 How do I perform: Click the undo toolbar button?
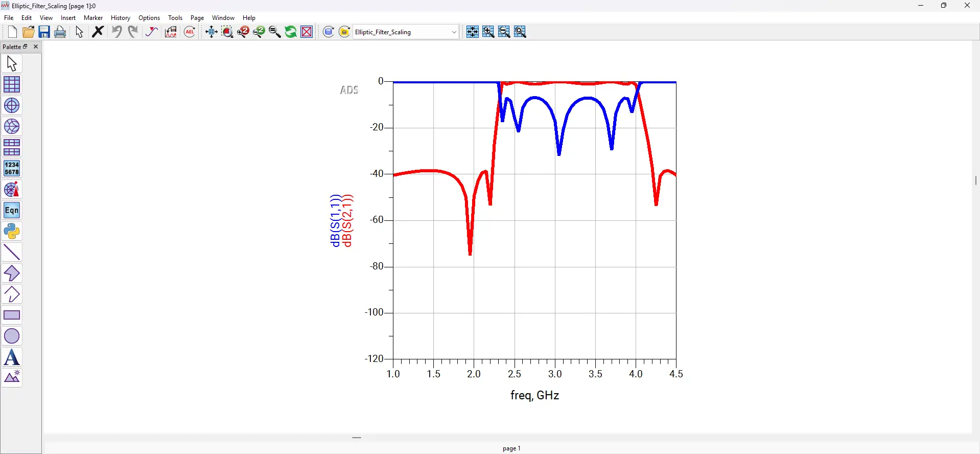coord(117,32)
